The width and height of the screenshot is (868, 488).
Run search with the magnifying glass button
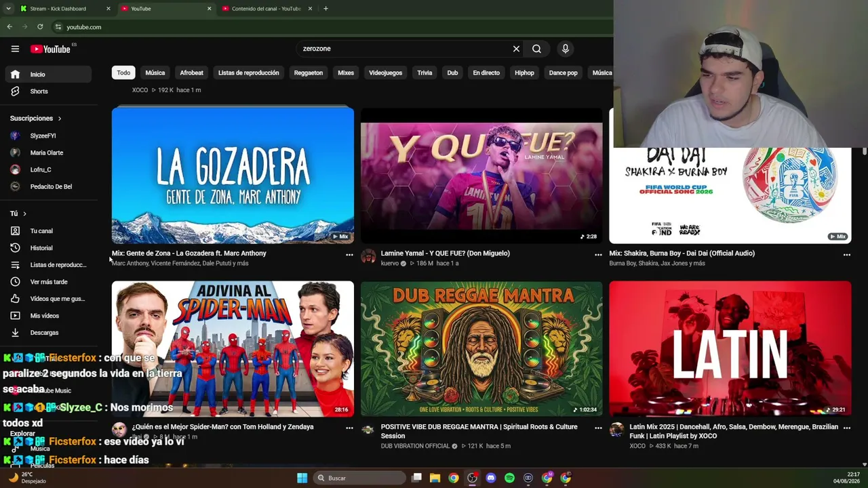tap(536, 49)
